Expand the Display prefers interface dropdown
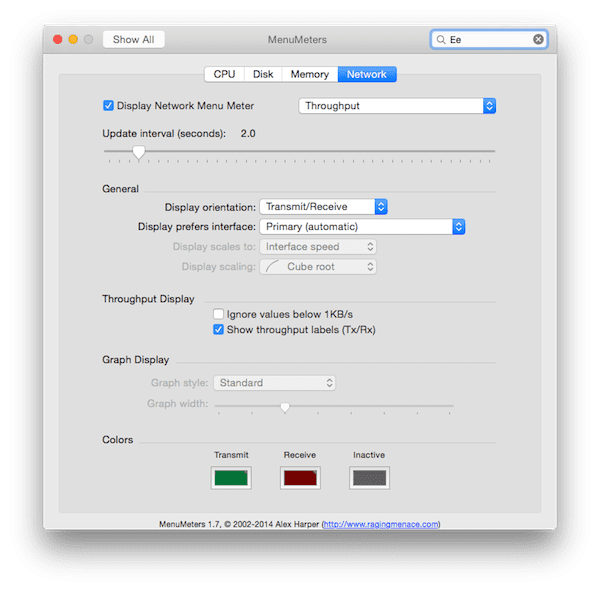The image size is (600, 591). (362, 227)
